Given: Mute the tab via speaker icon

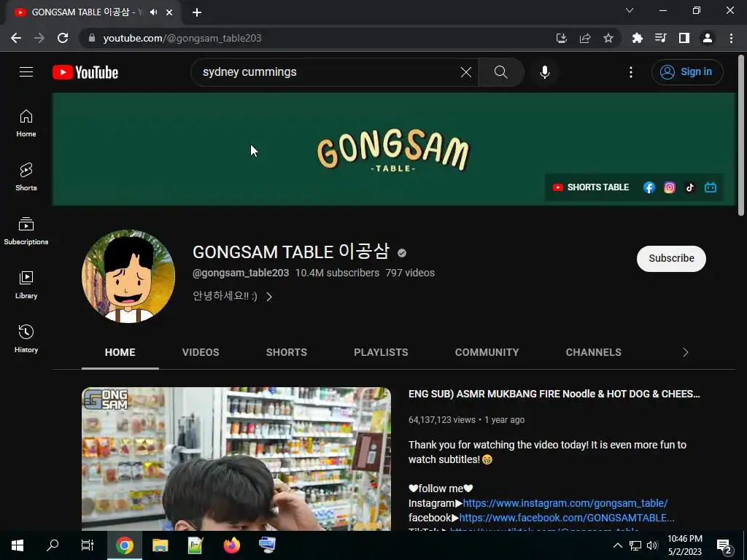Looking at the screenshot, I should (153, 12).
